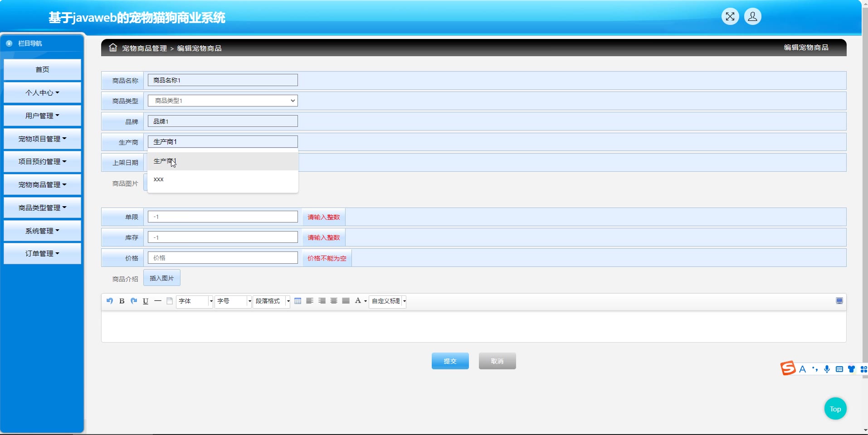The width and height of the screenshot is (868, 435).
Task: Click the 插入图片 insert image button
Action: point(162,278)
